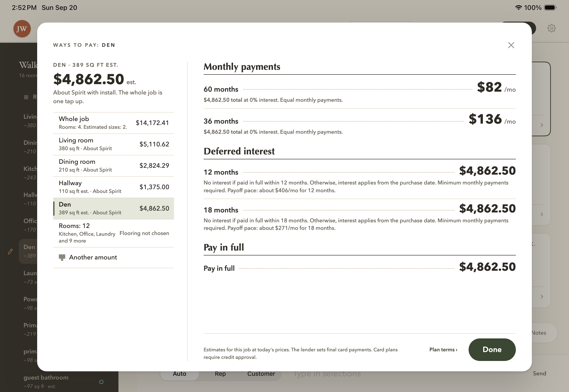Select the Hallway $1,375.00 row

[x=114, y=187]
